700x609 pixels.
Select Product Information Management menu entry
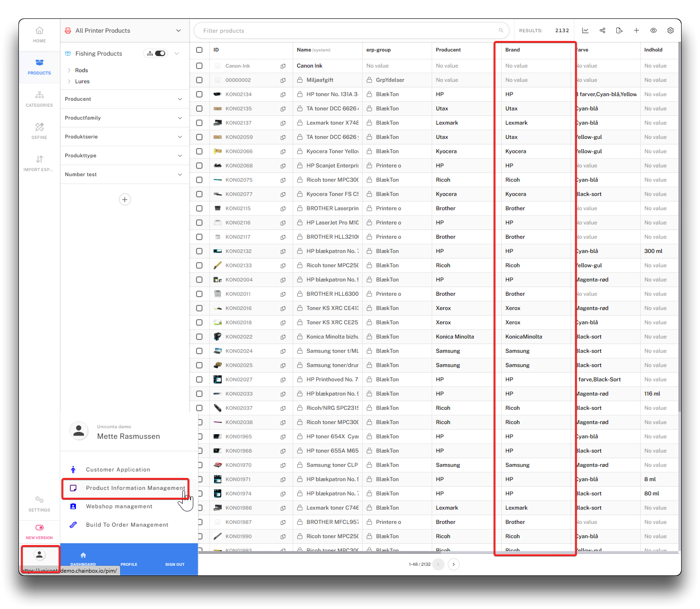tap(135, 488)
